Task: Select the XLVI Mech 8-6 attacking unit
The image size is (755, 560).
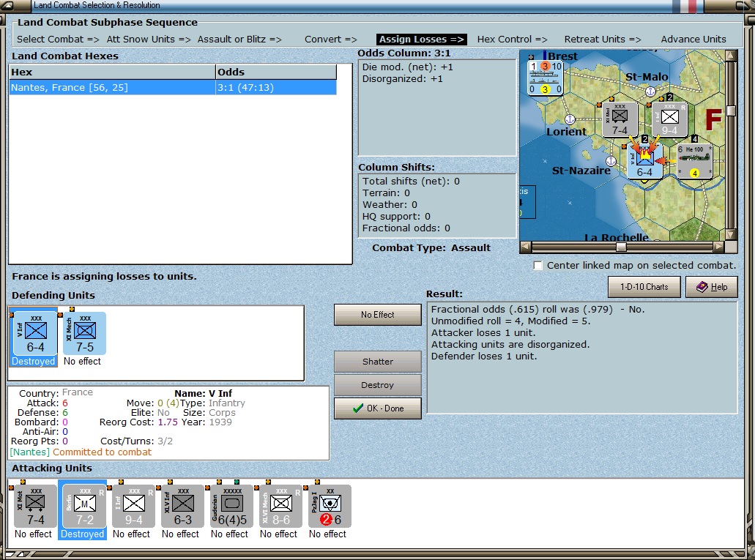Action: click(280, 507)
